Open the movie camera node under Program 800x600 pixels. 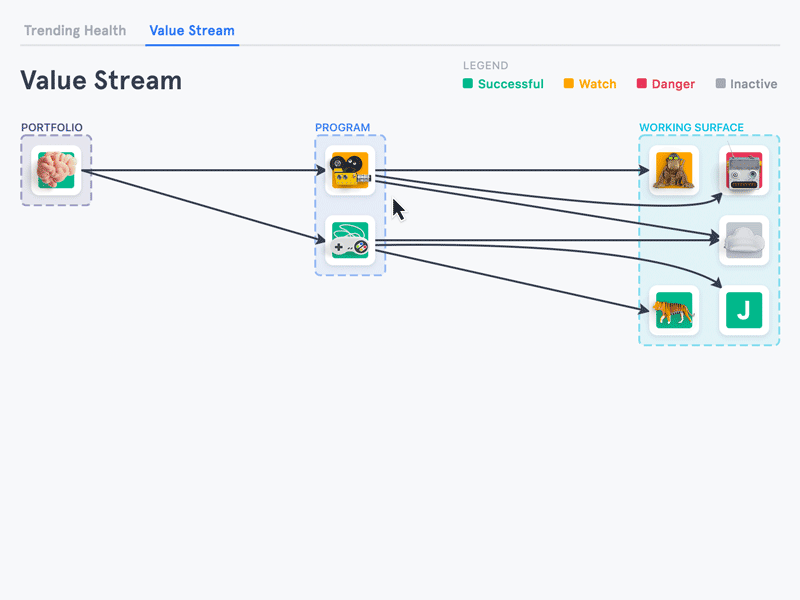(349, 169)
